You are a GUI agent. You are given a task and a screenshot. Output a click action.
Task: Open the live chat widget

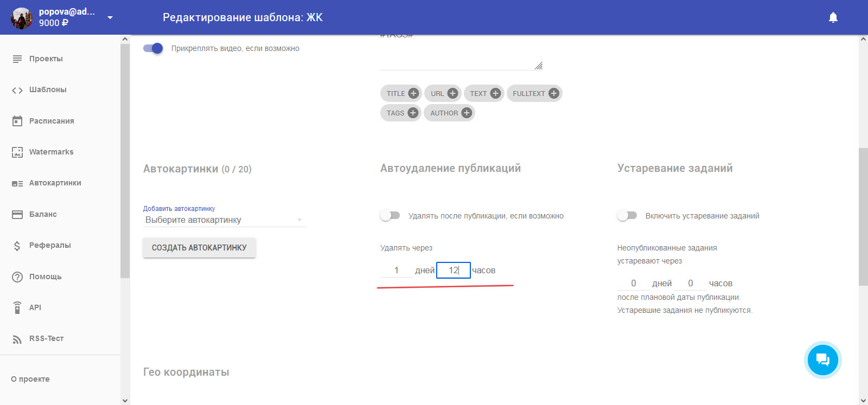[x=822, y=360]
